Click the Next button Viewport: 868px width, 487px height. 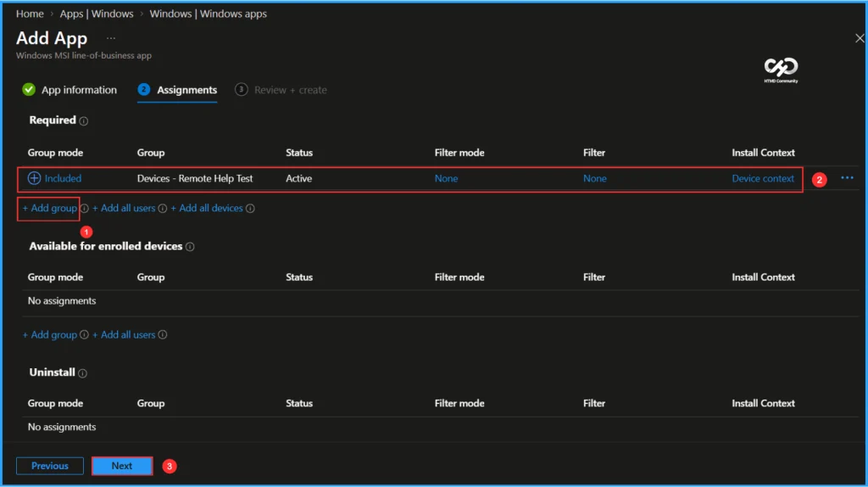(x=122, y=466)
